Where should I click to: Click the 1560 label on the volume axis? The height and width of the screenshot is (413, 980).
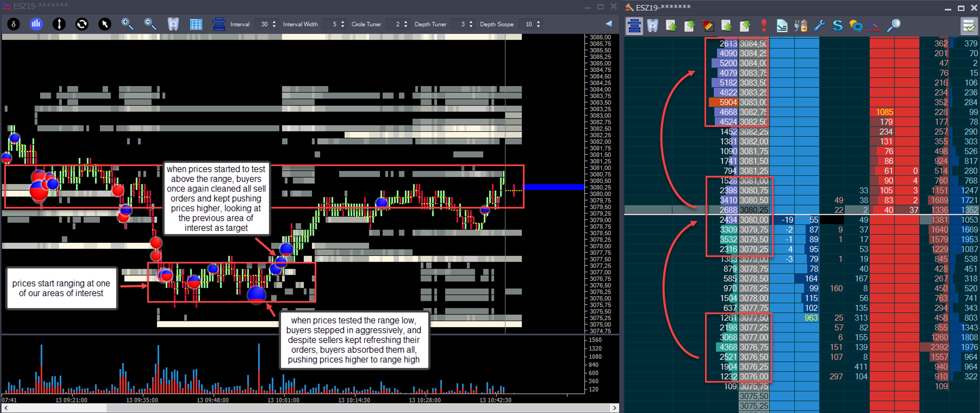[x=595, y=340]
